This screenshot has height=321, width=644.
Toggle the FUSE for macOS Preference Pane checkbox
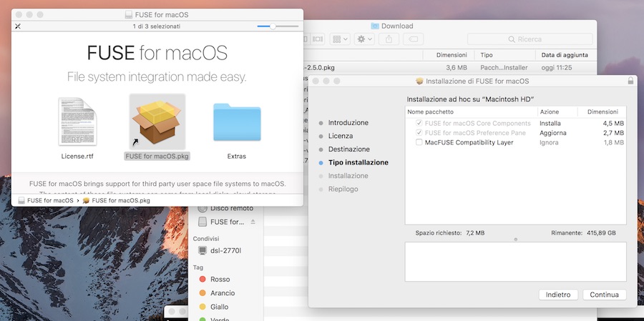[x=419, y=132]
